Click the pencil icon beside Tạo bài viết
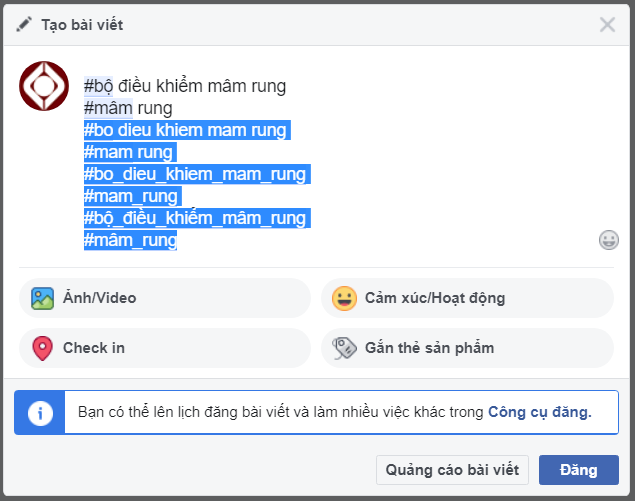This screenshot has width=635, height=501. [x=24, y=24]
